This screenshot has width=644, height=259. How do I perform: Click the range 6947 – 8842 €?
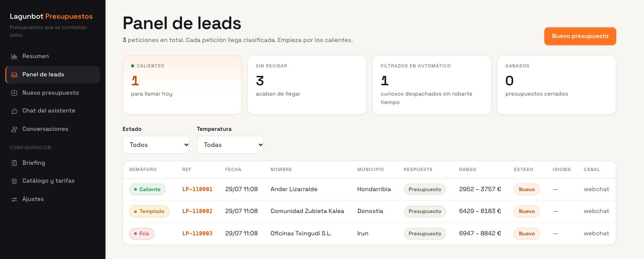480,234
